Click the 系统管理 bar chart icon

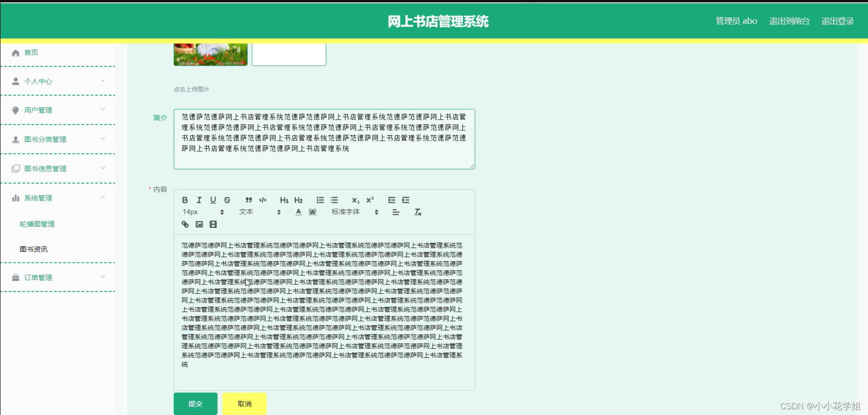tap(15, 198)
